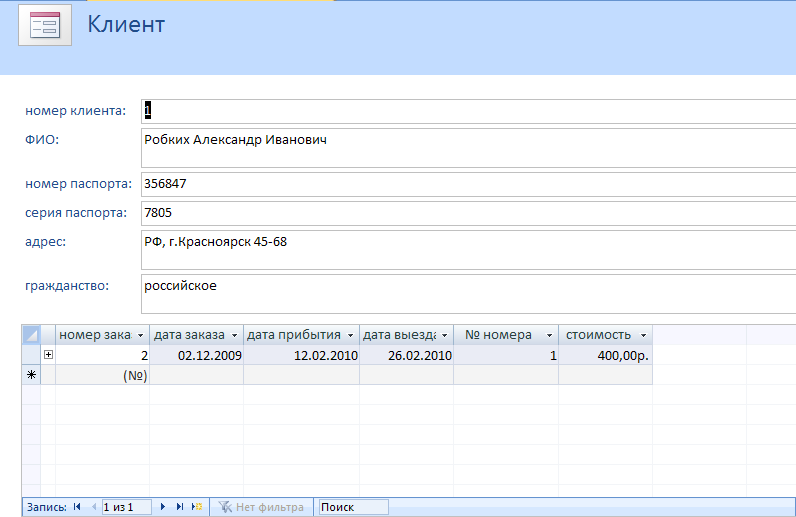Click the (№) new record cell
The width and height of the screenshot is (796, 517).
(102, 375)
